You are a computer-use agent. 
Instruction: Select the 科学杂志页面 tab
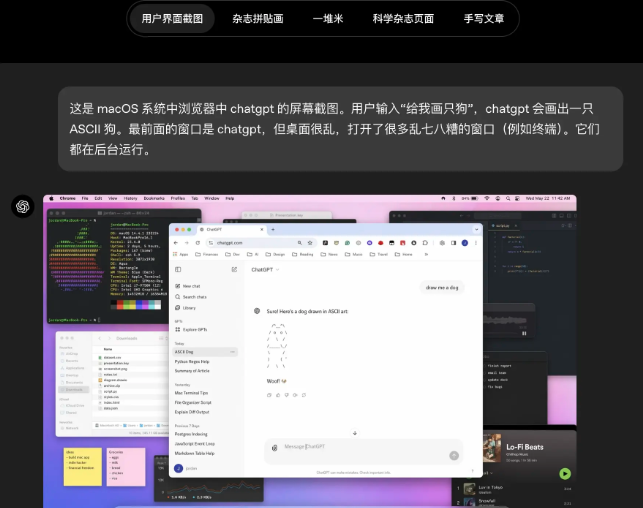tap(403, 18)
